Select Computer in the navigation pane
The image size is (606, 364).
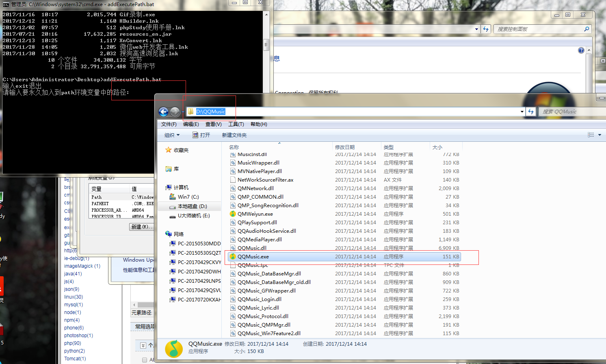click(181, 187)
